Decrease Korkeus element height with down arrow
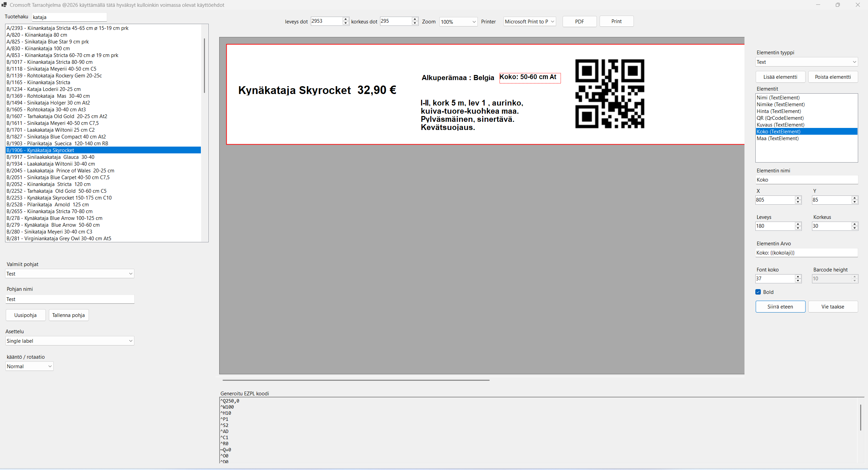Viewport: 868px width, 470px height. click(x=855, y=228)
